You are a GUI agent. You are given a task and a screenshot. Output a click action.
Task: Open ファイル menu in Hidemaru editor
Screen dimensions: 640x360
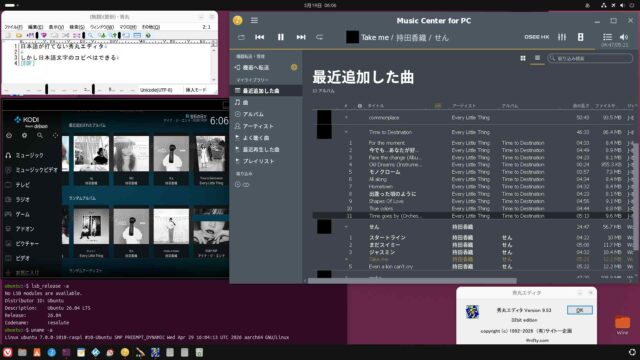(x=13, y=27)
